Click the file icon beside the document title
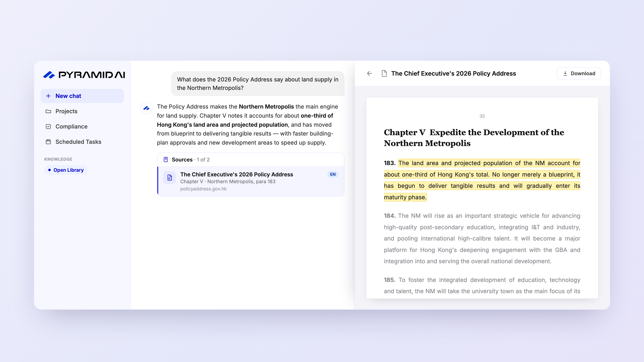The width and height of the screenshot is (644, 362). pyautogui.click(x=384, y=73)
